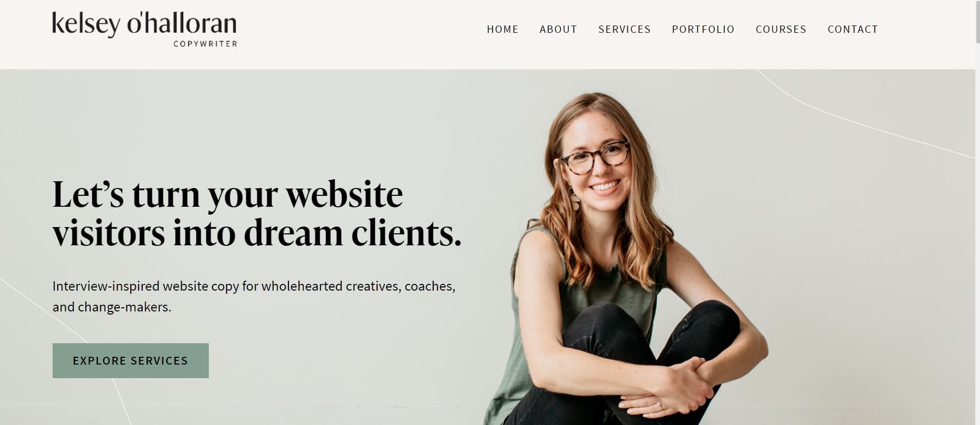Go to the HOME page
This screenshot has width=980, height=425.
pos(502,30)
